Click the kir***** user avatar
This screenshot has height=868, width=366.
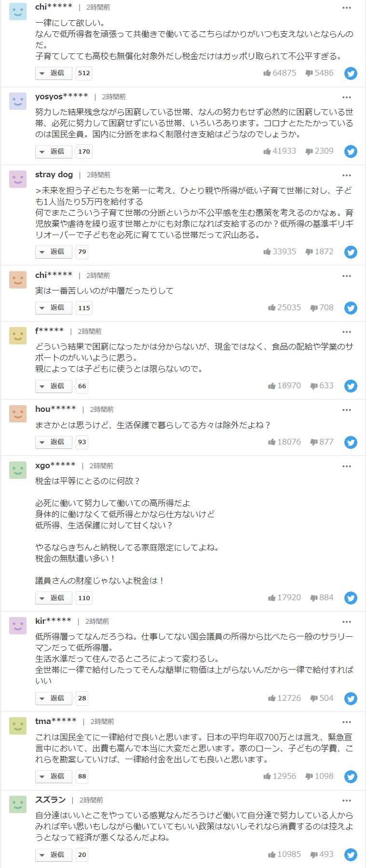click(18, 625)
